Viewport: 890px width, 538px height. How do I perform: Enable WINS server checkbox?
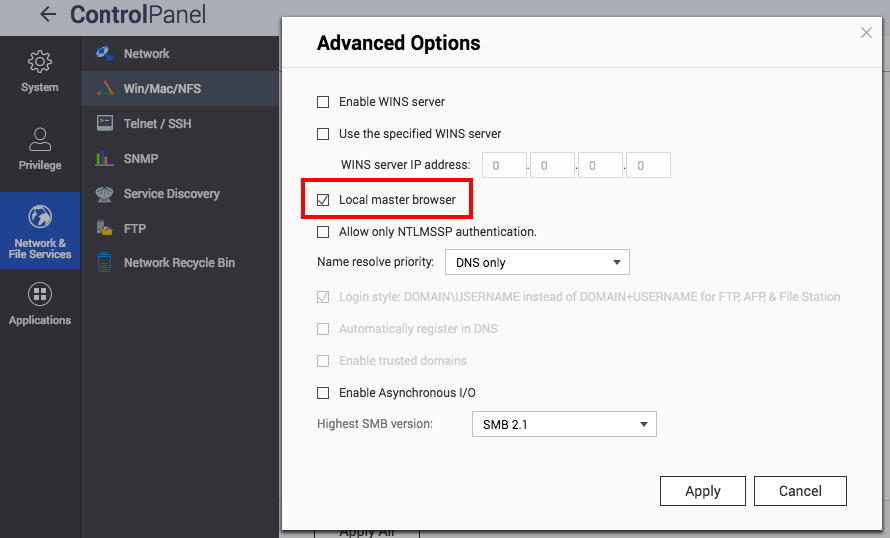pyautogui.click(x=323, y=102)
